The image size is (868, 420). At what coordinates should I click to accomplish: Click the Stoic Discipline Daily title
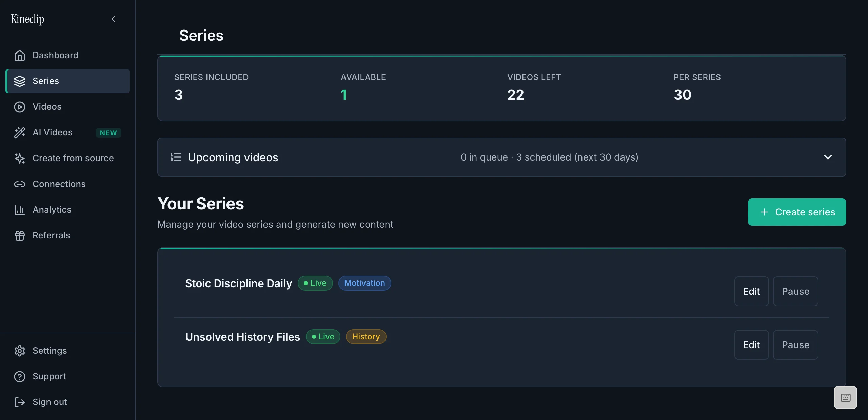(x=238, y=283)
